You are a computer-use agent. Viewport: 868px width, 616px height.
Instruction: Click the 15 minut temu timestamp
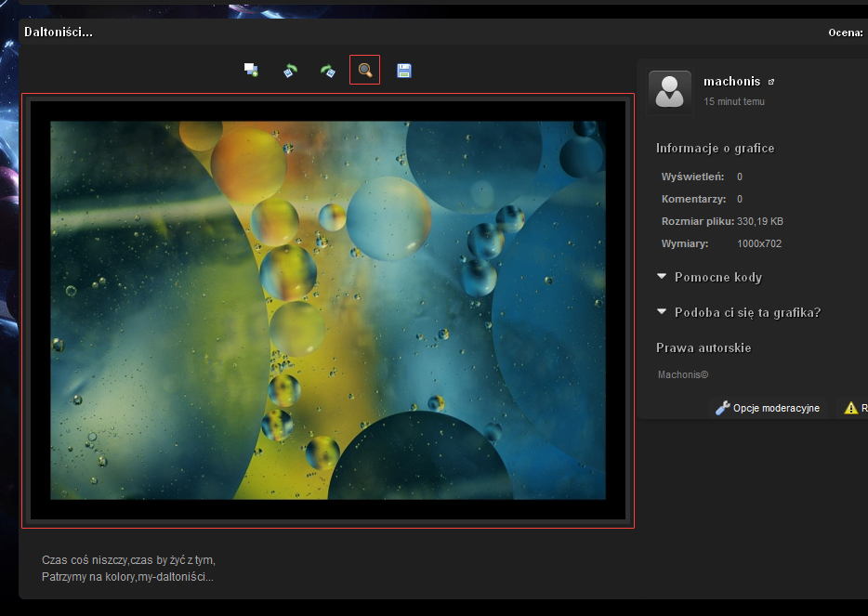tap(734, 101)
